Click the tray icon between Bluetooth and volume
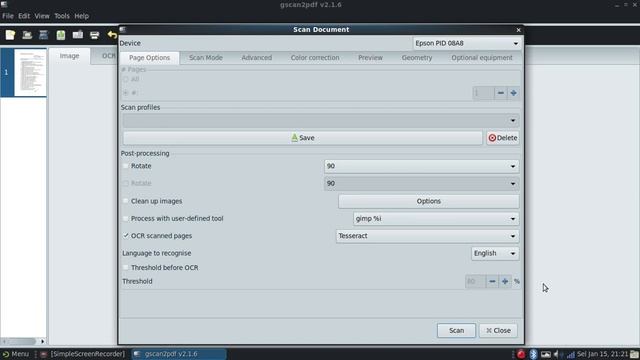The width and height of the screenshot is (640, 360). click(546, 354)
